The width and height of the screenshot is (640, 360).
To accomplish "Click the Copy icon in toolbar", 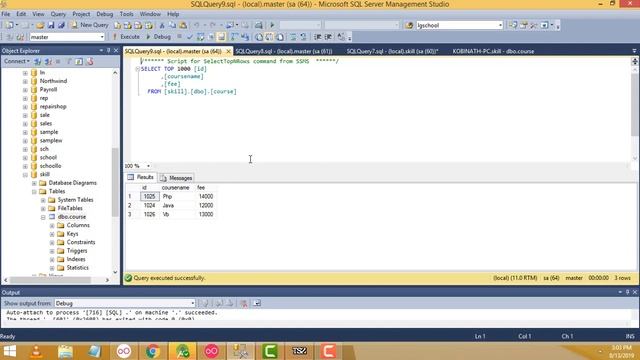I will pos(172,25).
